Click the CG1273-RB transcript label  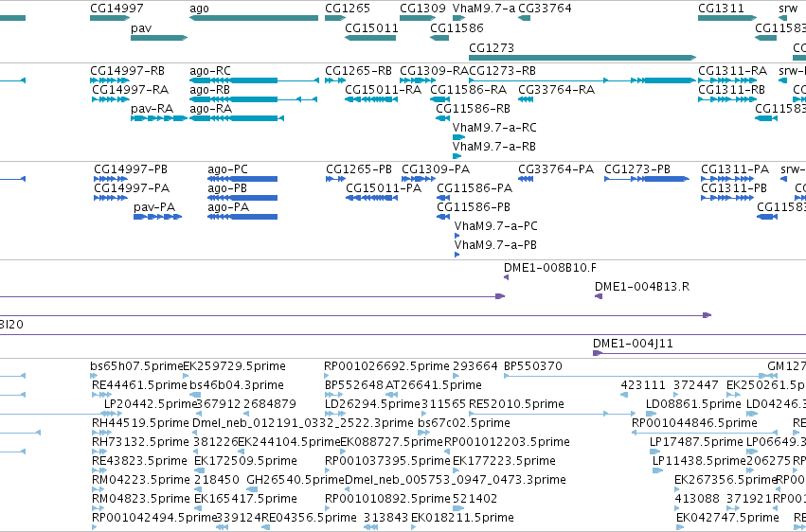click(x=502, y=71)
